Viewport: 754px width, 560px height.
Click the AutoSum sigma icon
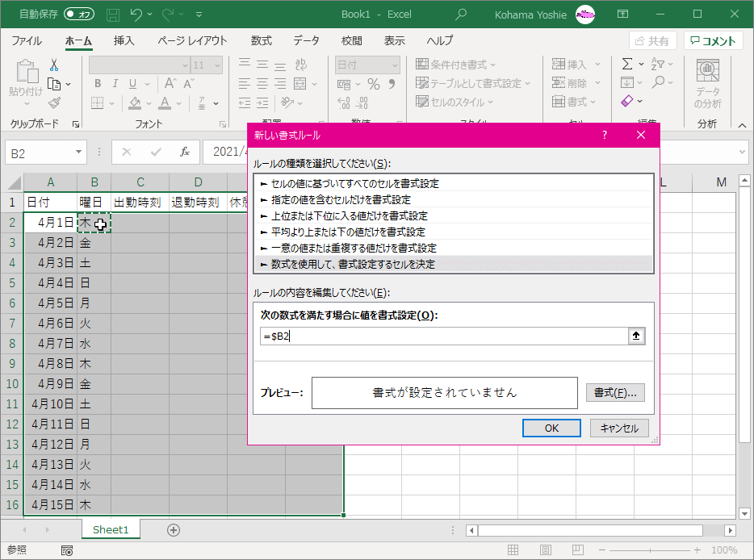(627, 65)
